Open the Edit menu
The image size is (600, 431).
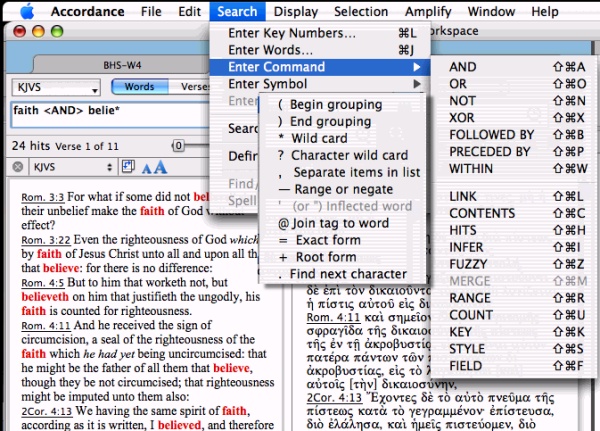(x=189, y=11)
